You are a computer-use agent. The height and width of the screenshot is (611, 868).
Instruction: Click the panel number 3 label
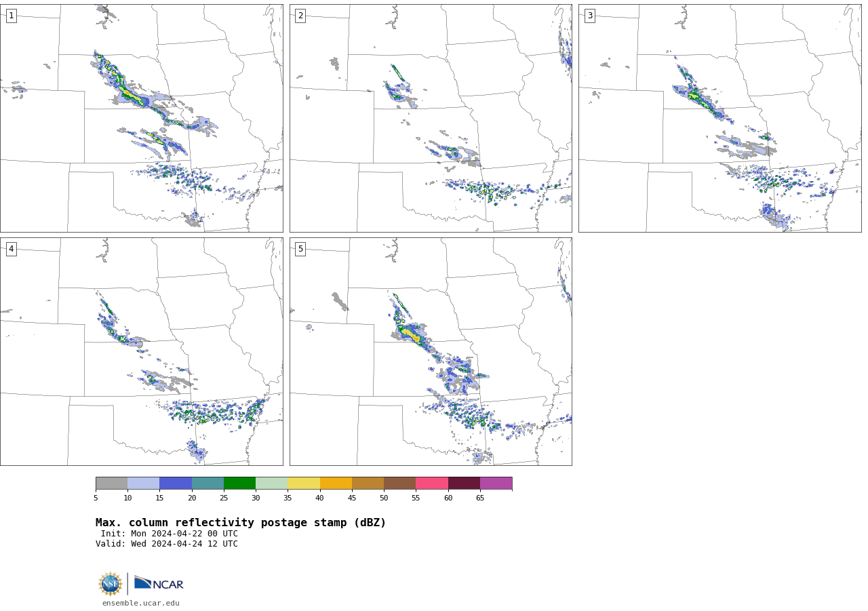[589, 16]
